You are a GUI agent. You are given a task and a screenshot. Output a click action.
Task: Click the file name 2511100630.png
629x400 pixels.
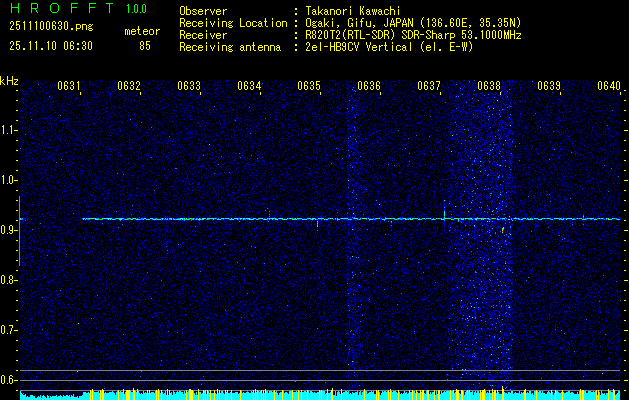pyautogui.click(x=51, y=27)
